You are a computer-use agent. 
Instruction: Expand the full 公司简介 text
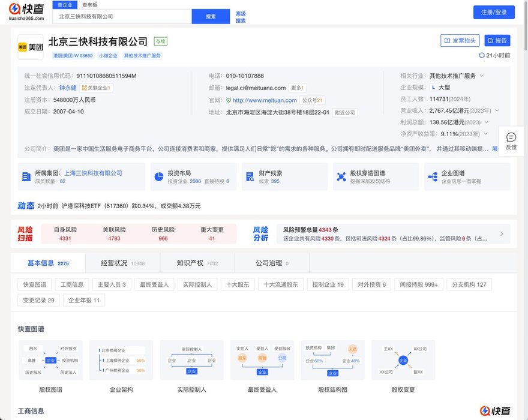tap(494, 149)
